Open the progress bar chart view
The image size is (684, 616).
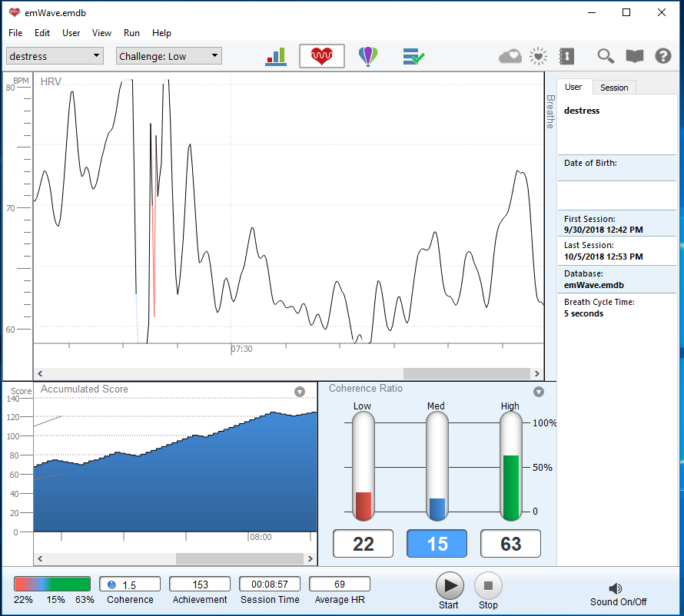coord(276,56)
